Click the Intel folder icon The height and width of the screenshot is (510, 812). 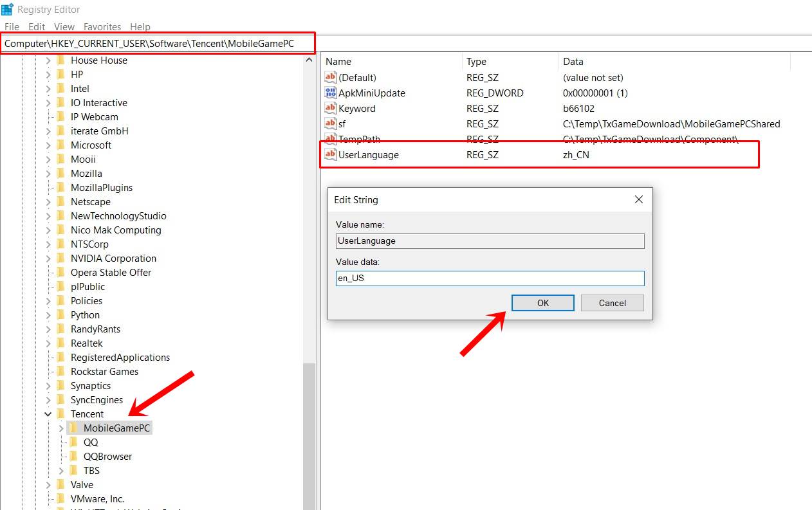coord(61,88)
